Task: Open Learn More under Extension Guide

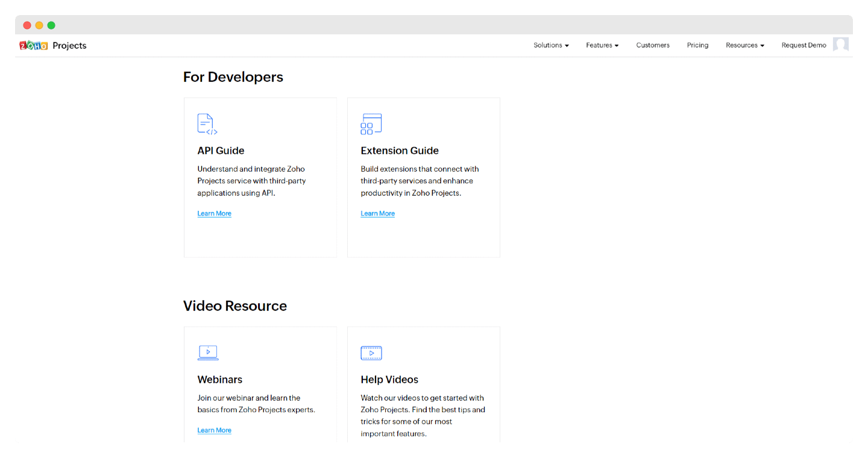Action: (x=377, y=213)
